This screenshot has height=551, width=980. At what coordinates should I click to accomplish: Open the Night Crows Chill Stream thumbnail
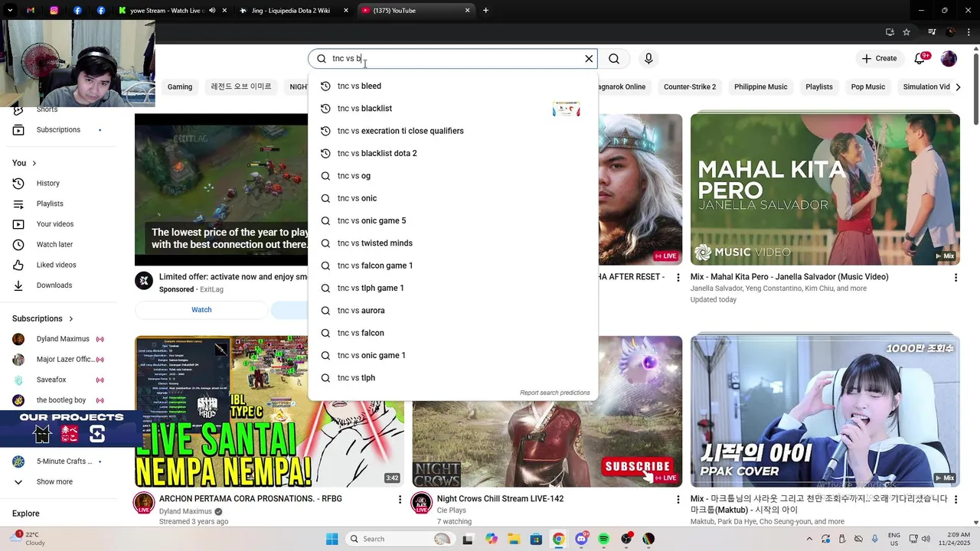coord(547,412)
